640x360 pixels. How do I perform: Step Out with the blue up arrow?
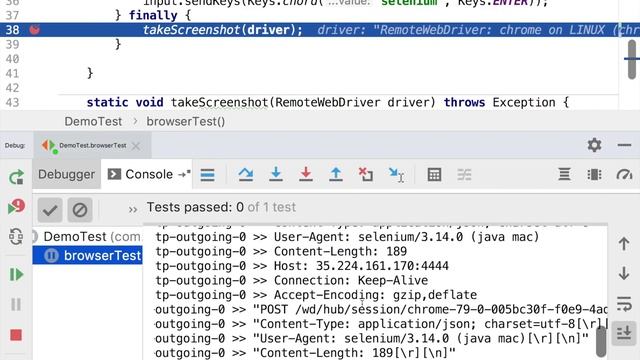point(336,174)
